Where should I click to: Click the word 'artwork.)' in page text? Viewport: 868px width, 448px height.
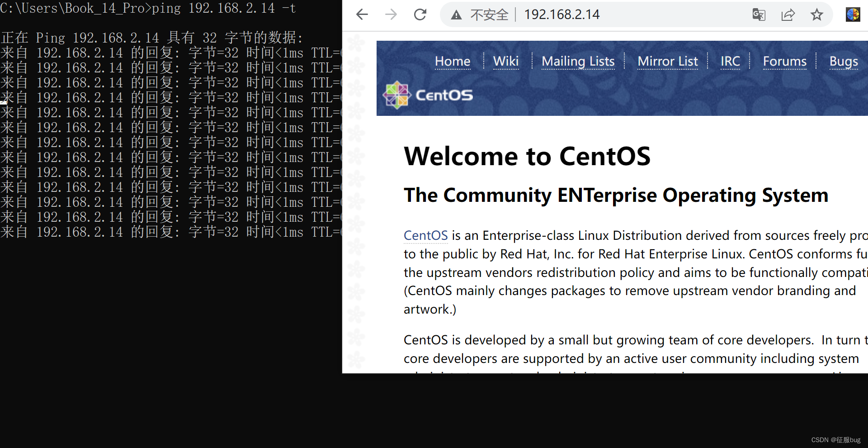(x=430, y=310)
